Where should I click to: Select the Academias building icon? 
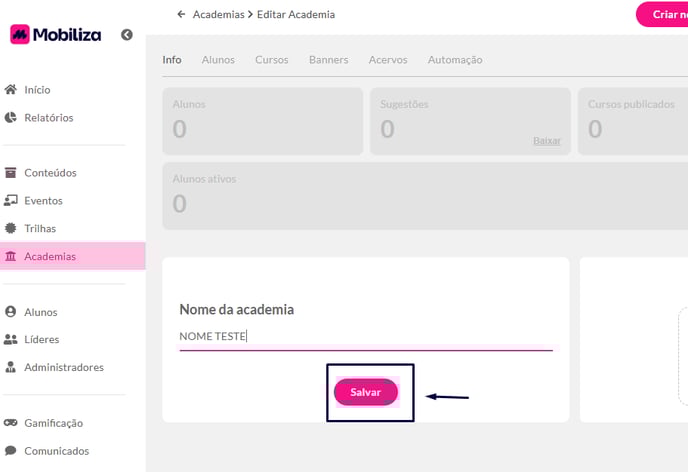(x=11, y=256)
